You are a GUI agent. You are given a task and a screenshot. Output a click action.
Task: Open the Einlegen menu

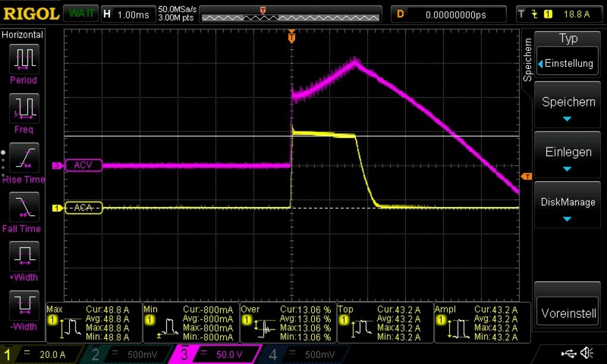tap(568, 155)
